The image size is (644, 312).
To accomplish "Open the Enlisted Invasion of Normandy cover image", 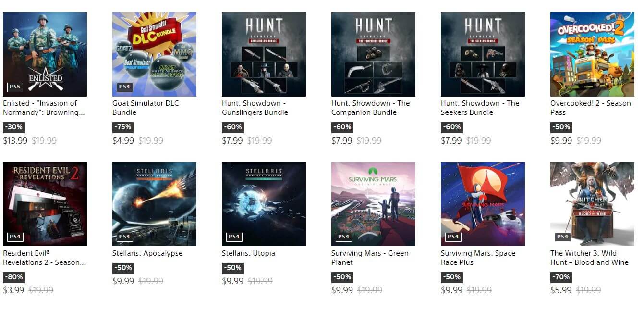I will tap(45, 54).
